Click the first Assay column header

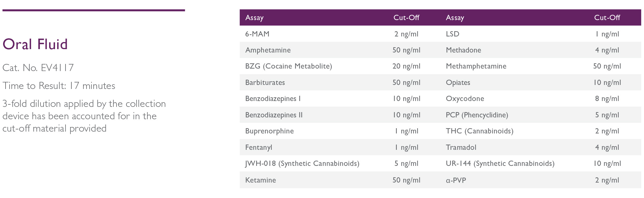(x=254, y=18)
